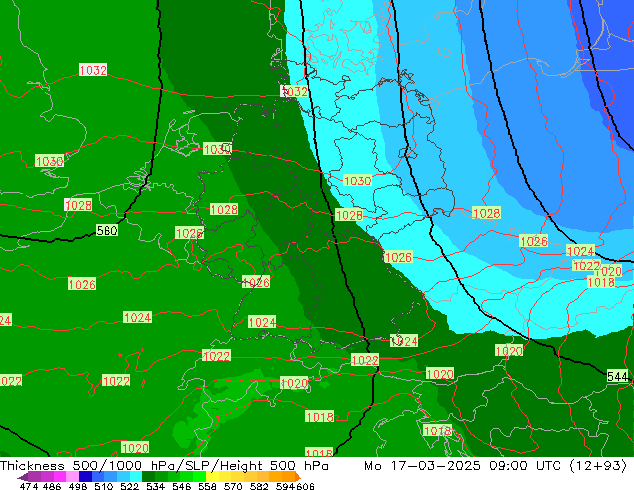Click the magenta swatch in the thickness legend
This screenshot has height=490, width=634.
60,476
